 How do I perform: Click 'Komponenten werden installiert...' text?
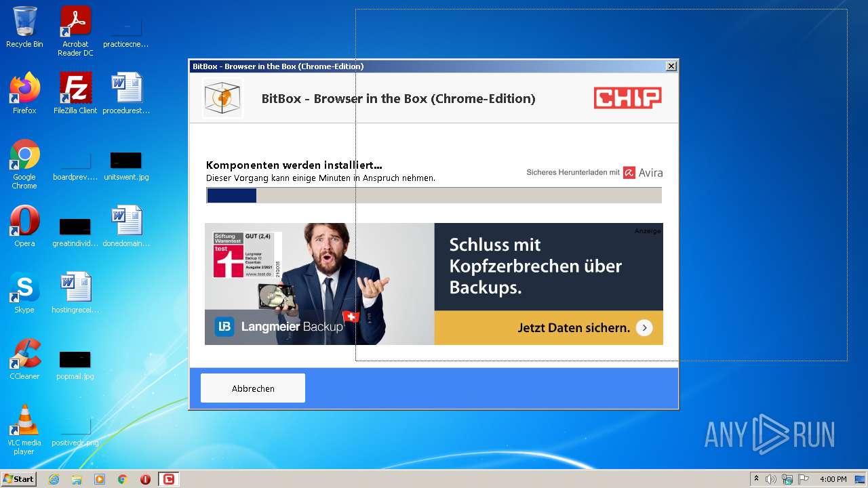pyautogui.click(x=294, y=165)
